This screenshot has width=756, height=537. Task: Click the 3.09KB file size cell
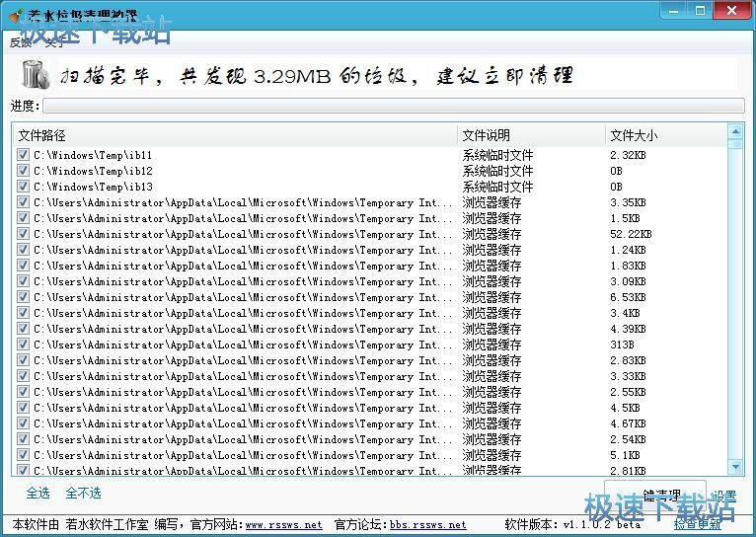click(628, 281)
